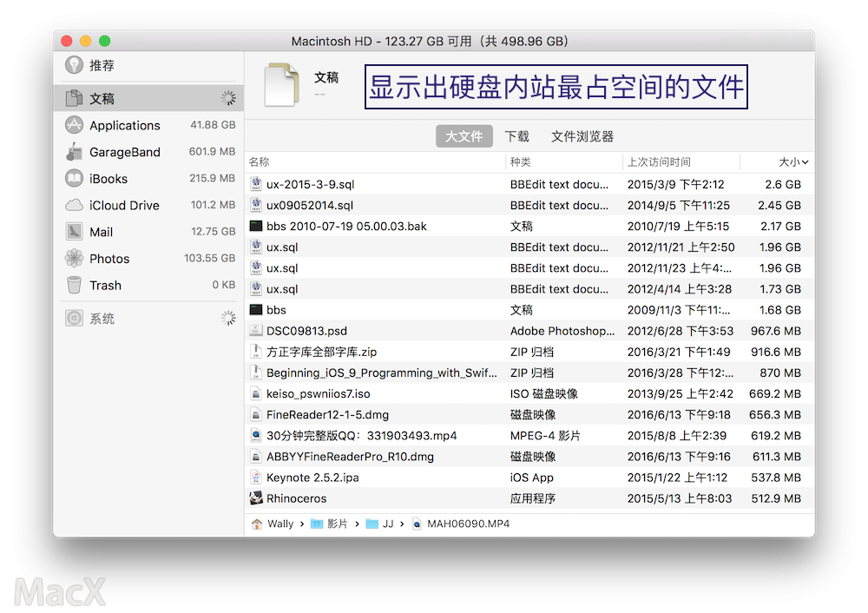The width and height of the screenshot is (868, 613).
Task: Click the red close window button
Action: (x=67, y=41)
